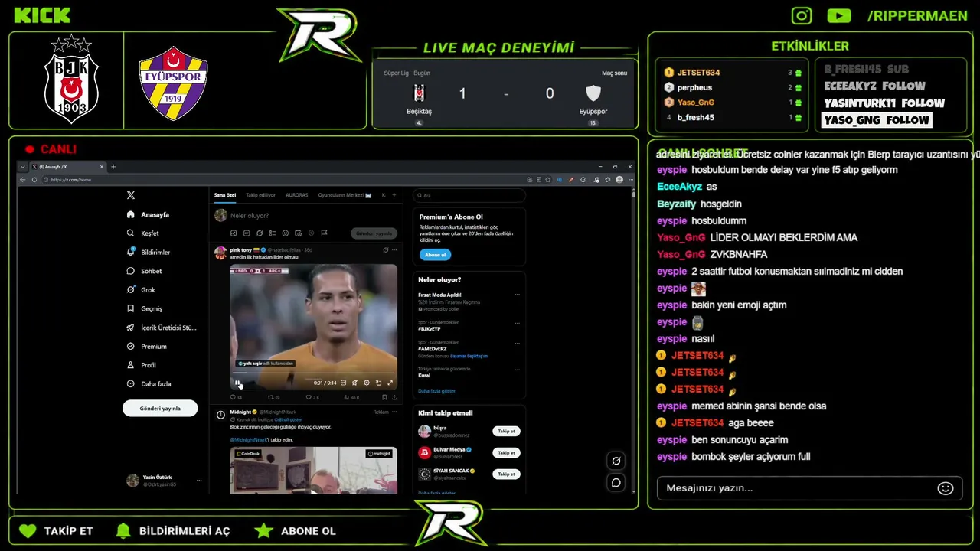Open Premium in the X sidebar
The image size is (980, 551).
(146, 347)
